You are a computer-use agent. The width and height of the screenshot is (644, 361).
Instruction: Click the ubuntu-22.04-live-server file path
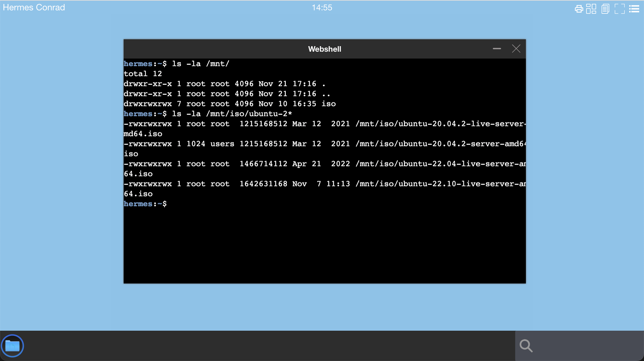click(x=440, y=164)
